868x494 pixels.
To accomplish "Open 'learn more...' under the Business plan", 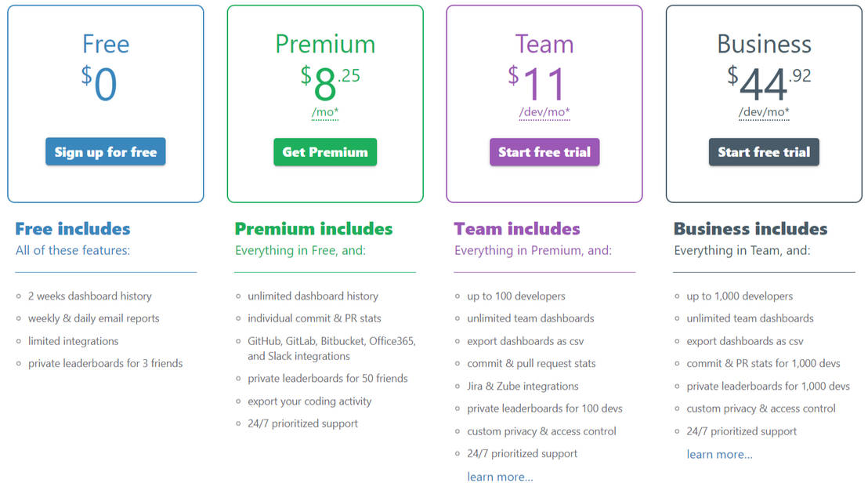I will point(719,454).
